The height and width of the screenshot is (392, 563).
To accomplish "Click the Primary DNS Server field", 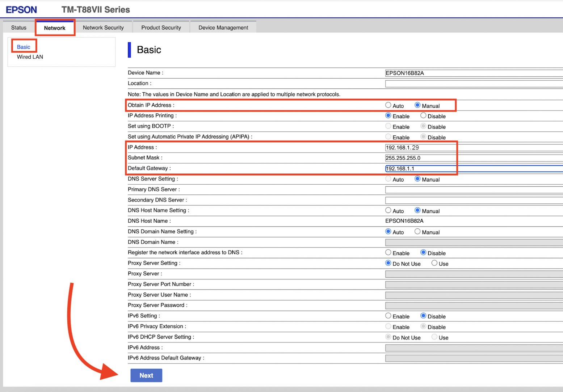I will [x=471, y=190].
